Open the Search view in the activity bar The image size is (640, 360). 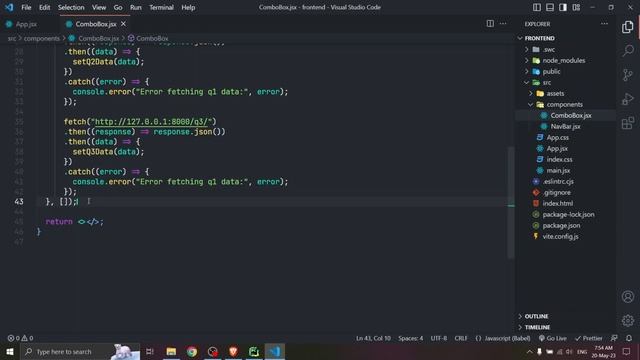pos(627,51)
